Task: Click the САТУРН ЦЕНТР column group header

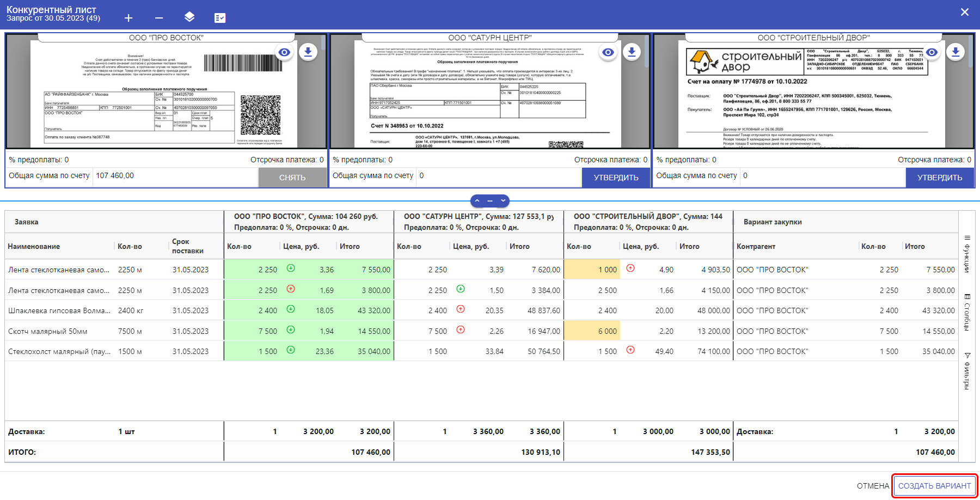Action: tap(479, 222)
